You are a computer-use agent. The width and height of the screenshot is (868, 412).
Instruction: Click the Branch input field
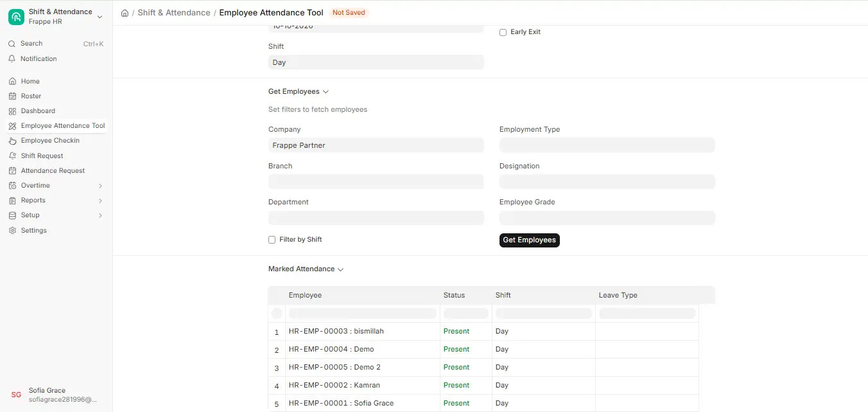[x=376, y=182]
